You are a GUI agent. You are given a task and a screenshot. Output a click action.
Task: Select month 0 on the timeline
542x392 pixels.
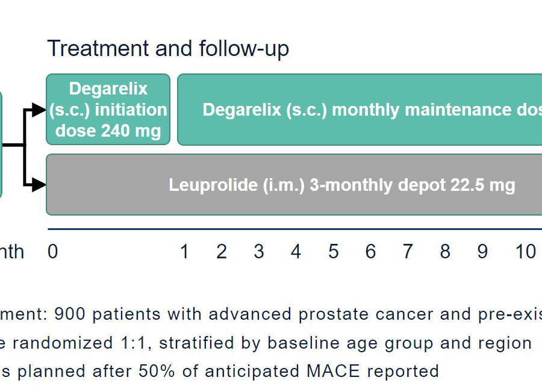tap(52, 251)
